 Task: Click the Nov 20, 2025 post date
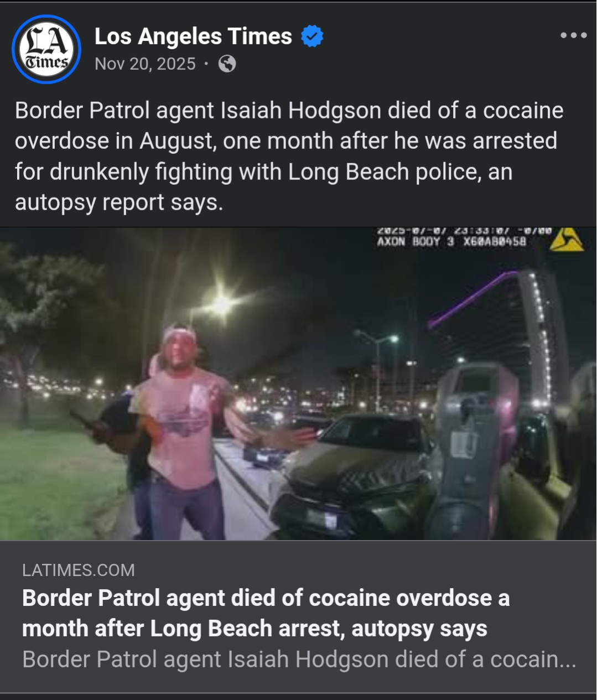(x=145, y=64)
